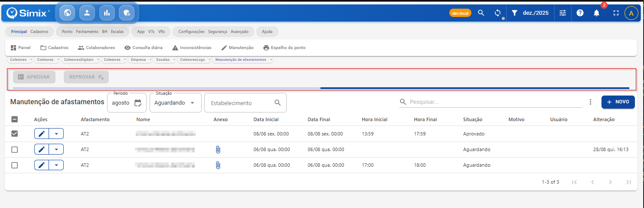Image resolution: width=644 pixels, height=208 pixels.
Task: Open the globe icon in the top bar
Action: 67,13
